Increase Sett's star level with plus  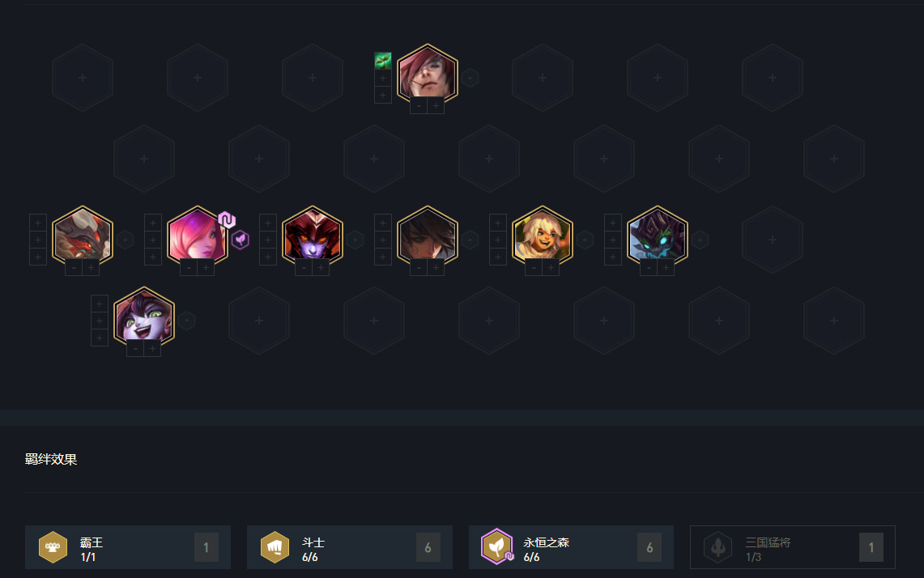pos(436,106)
